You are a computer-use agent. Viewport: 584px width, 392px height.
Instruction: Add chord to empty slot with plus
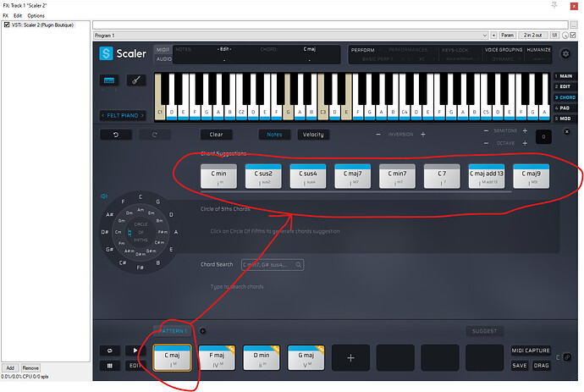point(350,358)
